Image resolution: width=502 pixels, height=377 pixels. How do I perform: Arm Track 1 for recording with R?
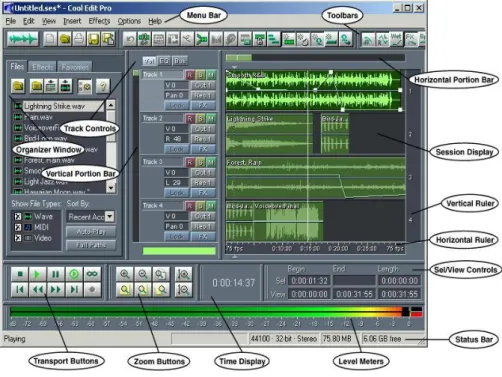[190, 75]
